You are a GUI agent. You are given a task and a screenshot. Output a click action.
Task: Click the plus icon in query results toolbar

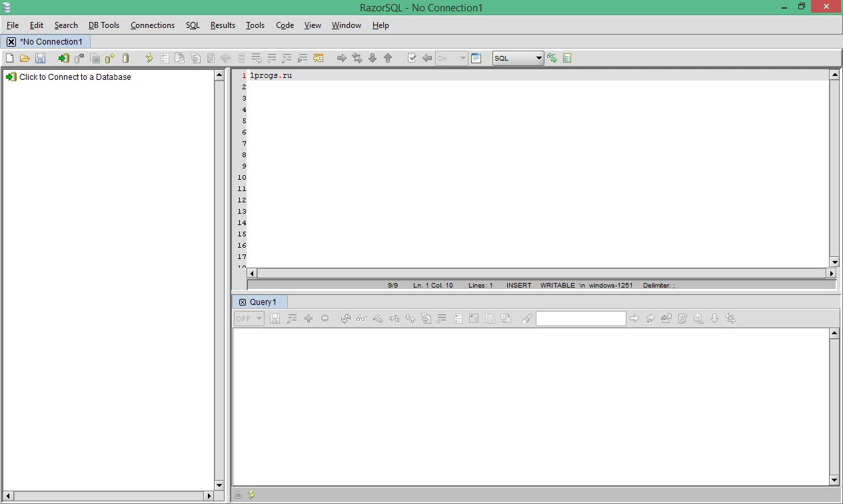click(309, 318)
